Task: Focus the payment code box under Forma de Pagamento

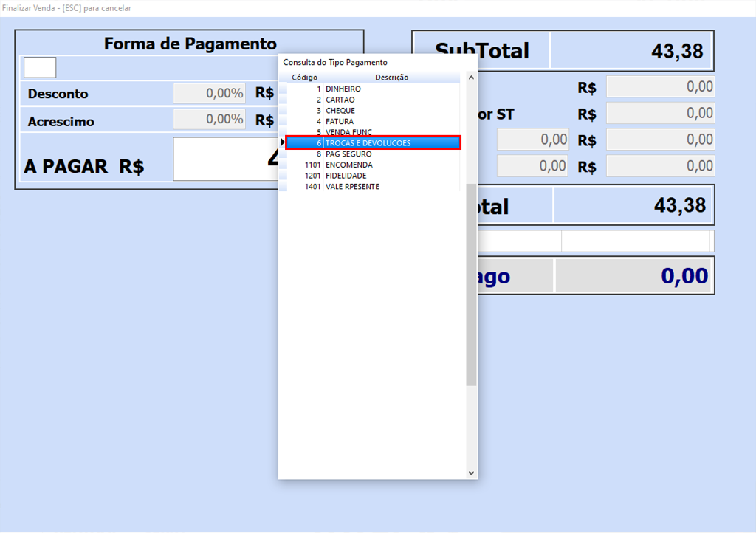Action: point(40,67)
